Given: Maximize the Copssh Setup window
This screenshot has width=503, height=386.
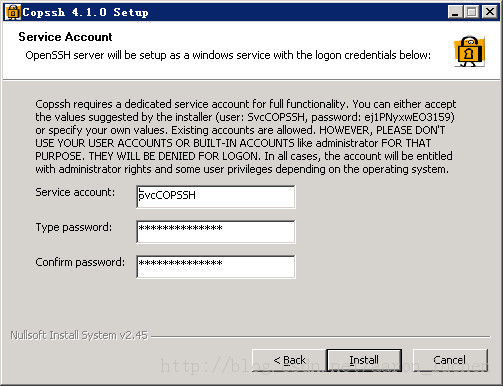Looking at the screenshot, I should pyautogui.click(x=472, y=12).
